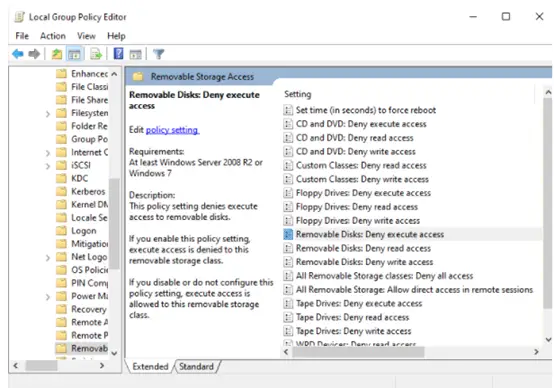
Task: Click settings list vertical scroll down arrow
Action: point(548,339)
